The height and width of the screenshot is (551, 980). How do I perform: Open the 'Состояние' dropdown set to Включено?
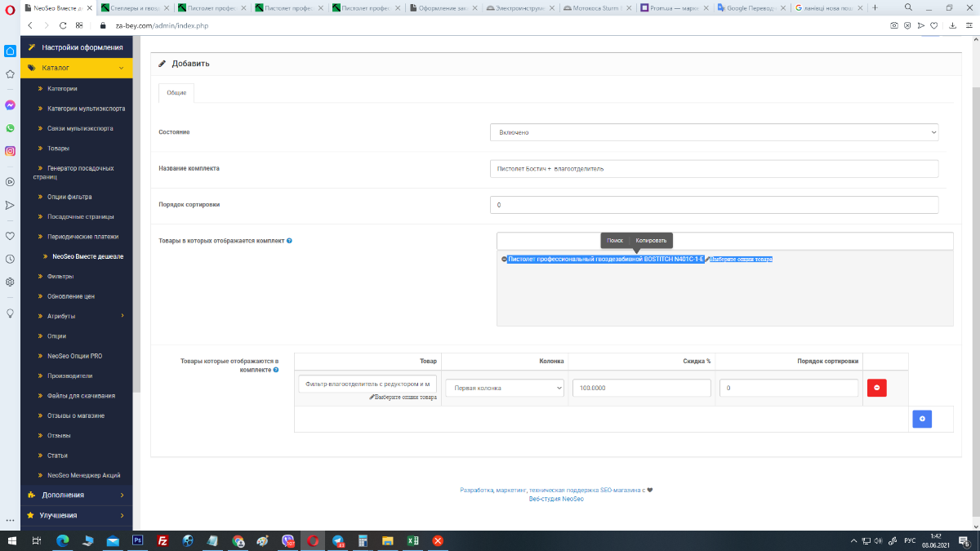click(715, 132)
